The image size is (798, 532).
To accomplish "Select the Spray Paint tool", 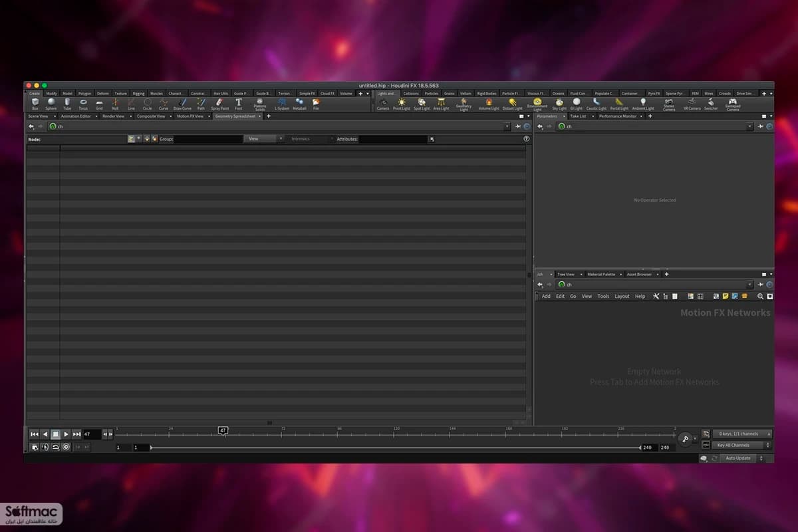I will [x=220, y=104].
